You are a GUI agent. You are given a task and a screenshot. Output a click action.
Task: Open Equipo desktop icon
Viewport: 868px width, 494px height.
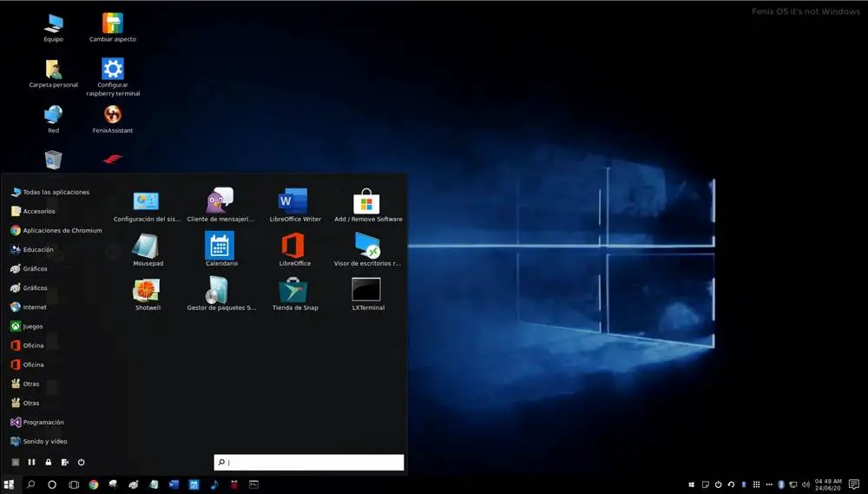[x=53, y=28]
